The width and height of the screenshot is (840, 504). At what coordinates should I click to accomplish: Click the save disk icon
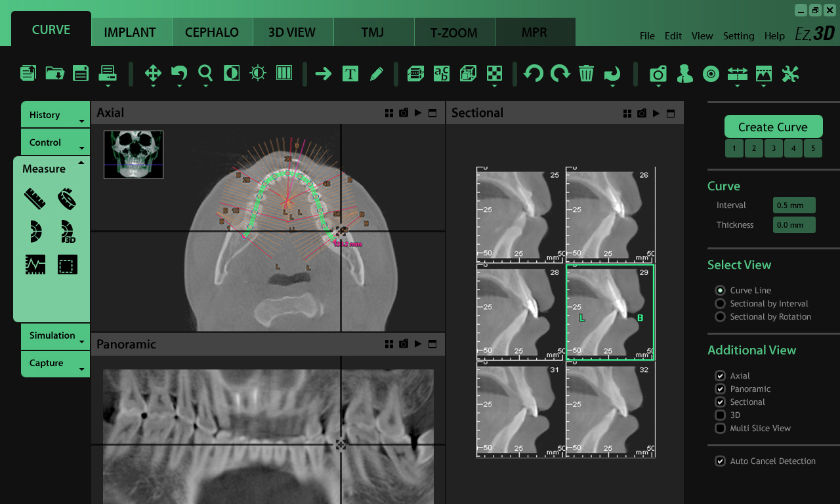[81, 73]
